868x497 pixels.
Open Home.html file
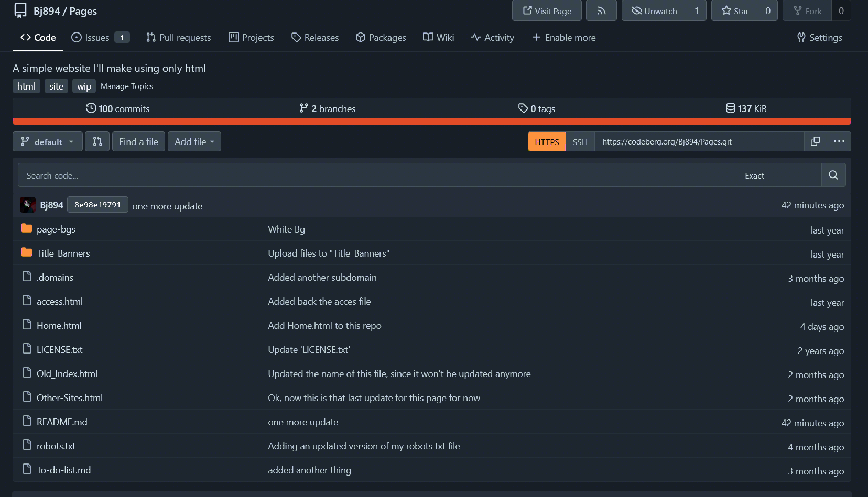(x=59, y=325)
